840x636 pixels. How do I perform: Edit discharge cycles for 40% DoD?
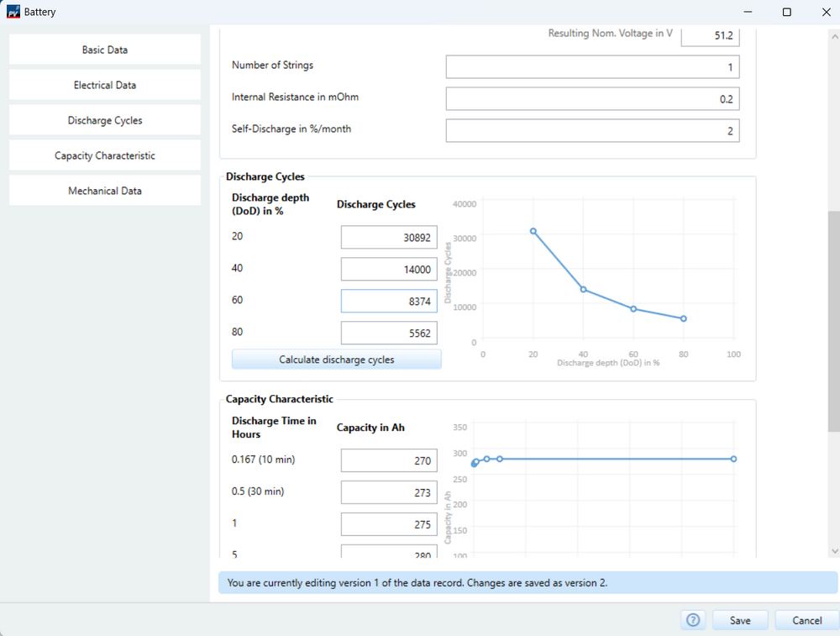pyautogui.click(x=389, y=270)
